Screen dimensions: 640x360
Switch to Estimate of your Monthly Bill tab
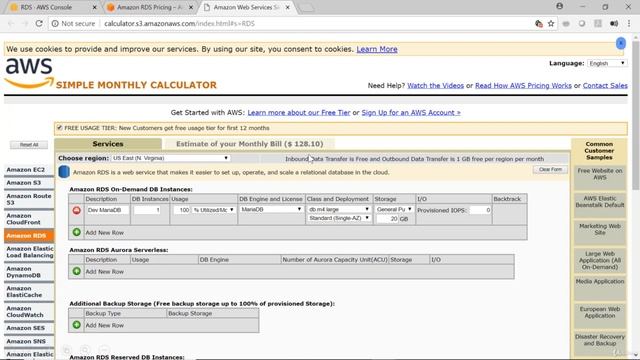click(249, 144)
